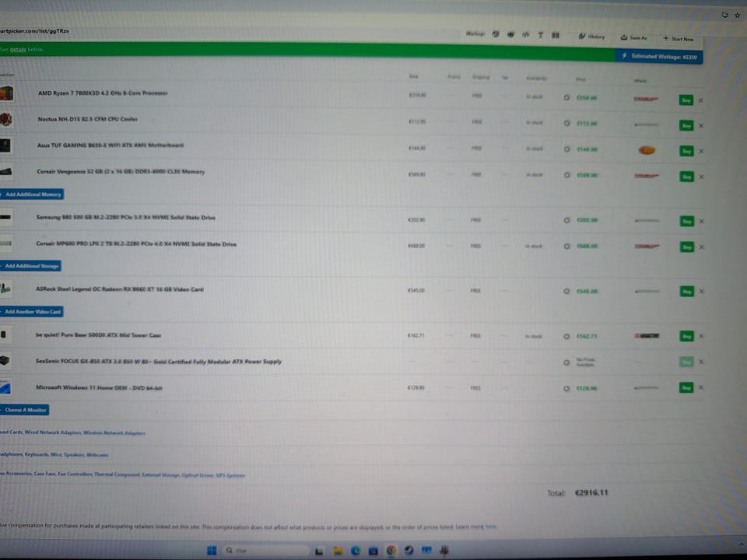Select the plain text markup icon
The height and width of the screenshot is (560, 747).
point(540,35)
